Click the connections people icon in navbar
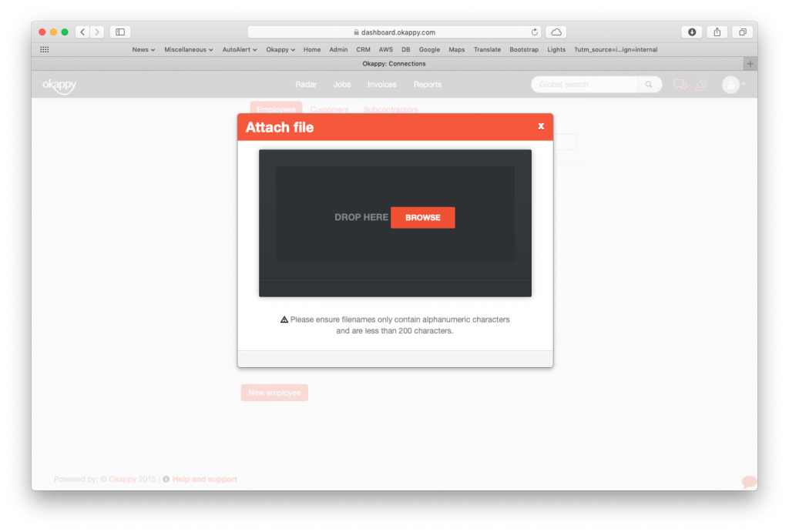The width and height of the screenshot is (789, 532). pos(702,84)
